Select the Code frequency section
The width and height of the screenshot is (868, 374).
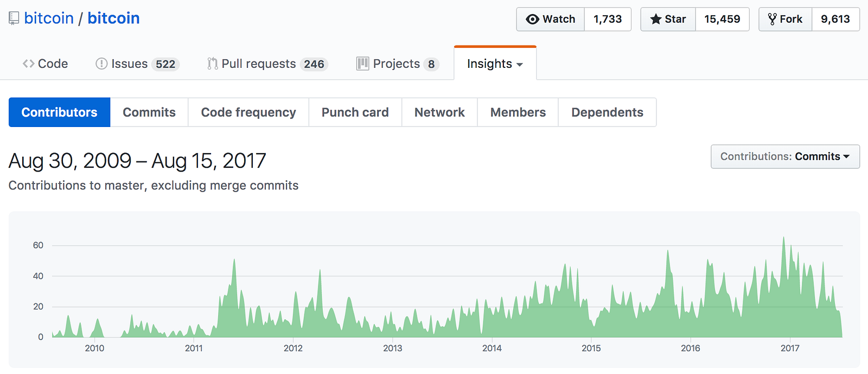[x=248, y=112]
